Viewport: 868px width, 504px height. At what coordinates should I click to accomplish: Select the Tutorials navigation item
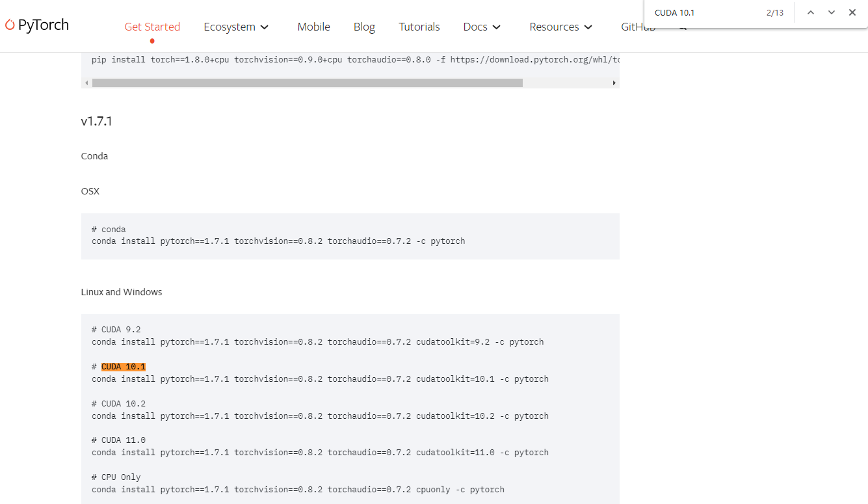coord(419,27)
